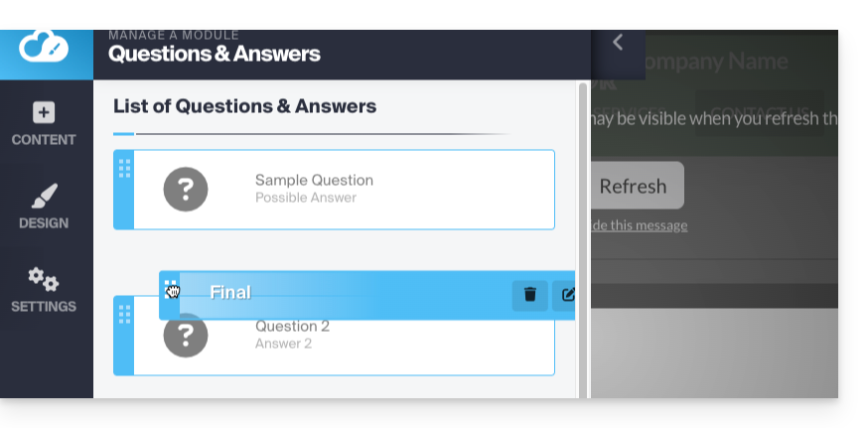Click drag handle of Question 2
Image resolution: width=868 pixels, height=428 pixels.
pos(124,315)
